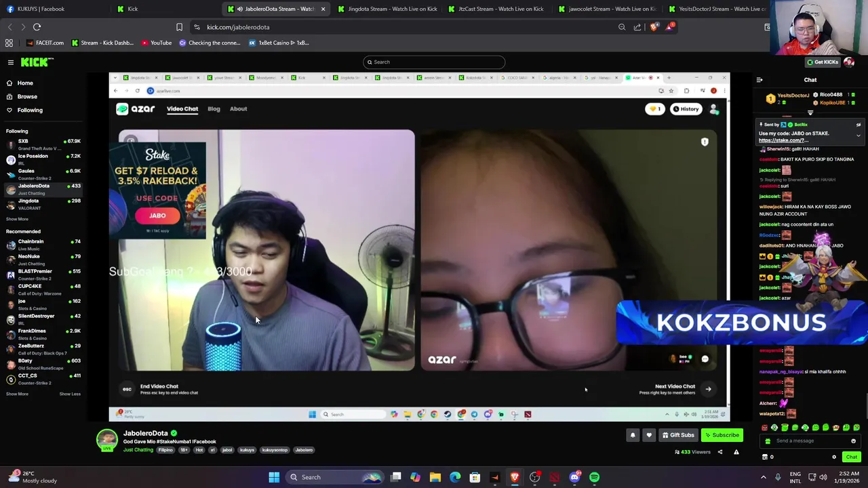
Task: Open user profile avatar on Kick
Action: tap(849, 62)
